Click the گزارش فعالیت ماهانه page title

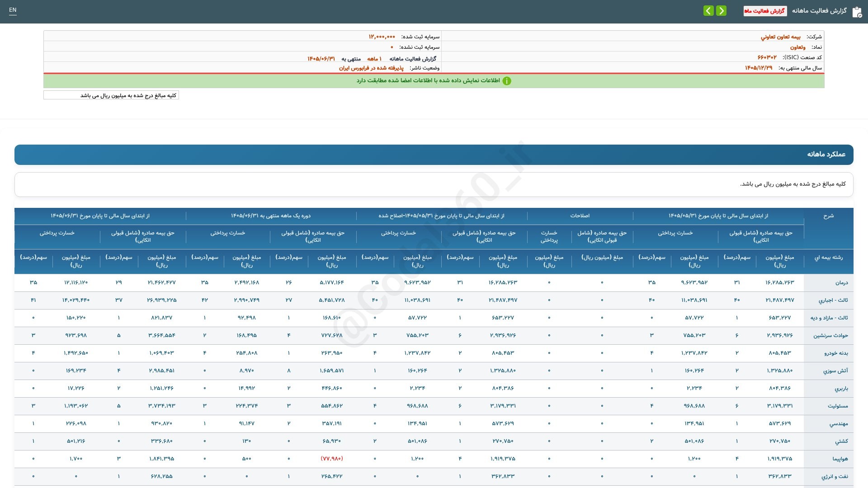coord(819,11)
